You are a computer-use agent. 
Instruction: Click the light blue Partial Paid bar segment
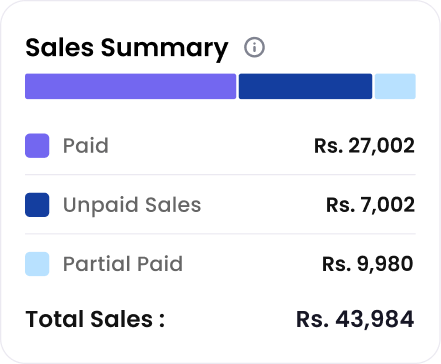[x=395, y=86]
